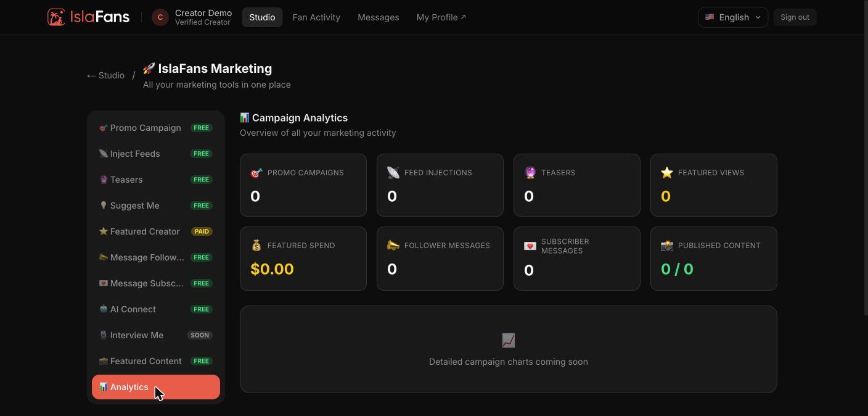Image resolution: width=868 pixels, height=416 pixels.
Task: Select Promo Campaign in sidebar
Action: pos(156,128)
